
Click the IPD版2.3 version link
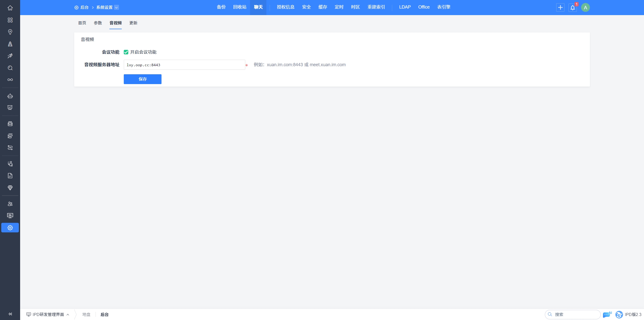pos(633,314)
